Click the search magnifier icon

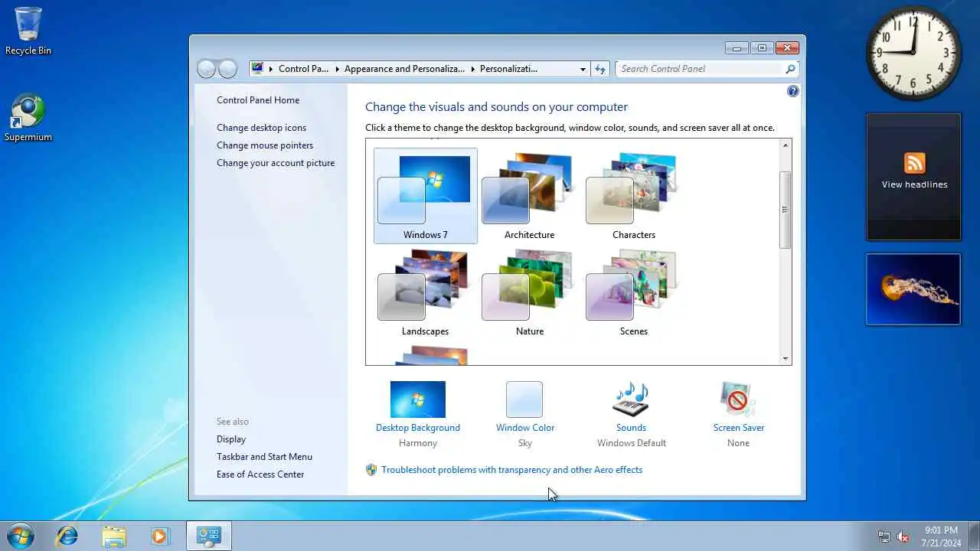(x=791, y=69)
